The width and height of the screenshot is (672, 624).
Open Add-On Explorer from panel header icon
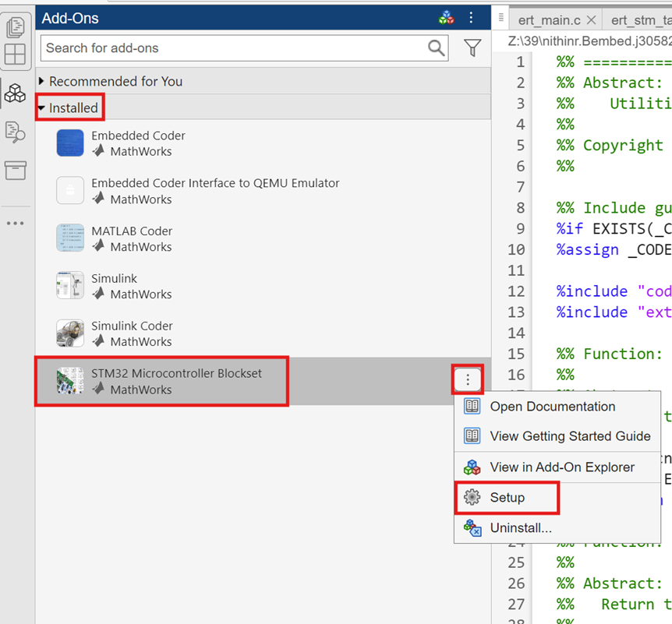point(446,18)
